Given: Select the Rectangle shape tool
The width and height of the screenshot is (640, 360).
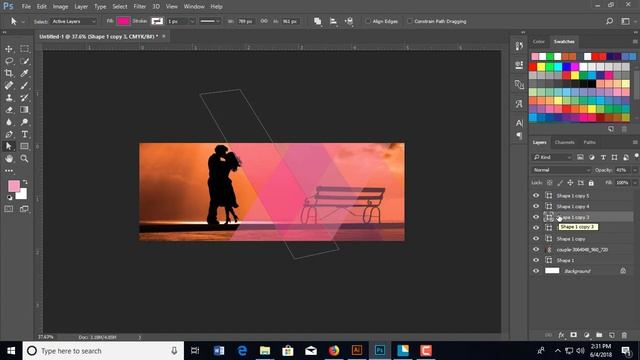Looking at the screenshot, I should coord(24,146).
